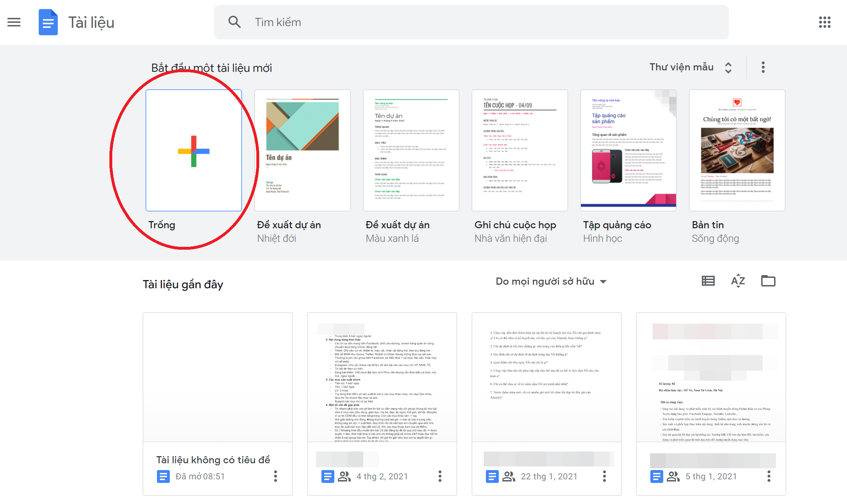Select Ghi chú cuộc họp template
This screenshot has width=847, height=504.
point(520,150)
